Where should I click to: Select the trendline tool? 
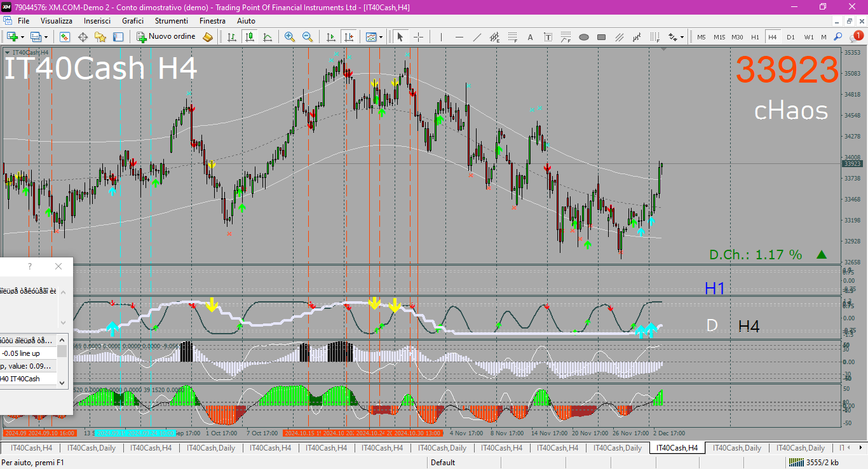477,37
